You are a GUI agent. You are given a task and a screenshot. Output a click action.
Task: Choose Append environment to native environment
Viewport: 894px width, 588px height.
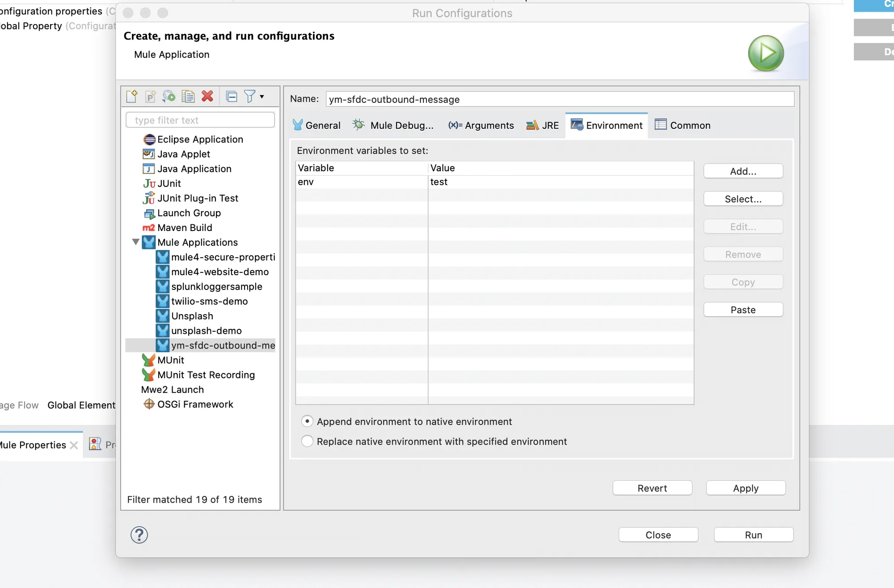click(307, 421)
